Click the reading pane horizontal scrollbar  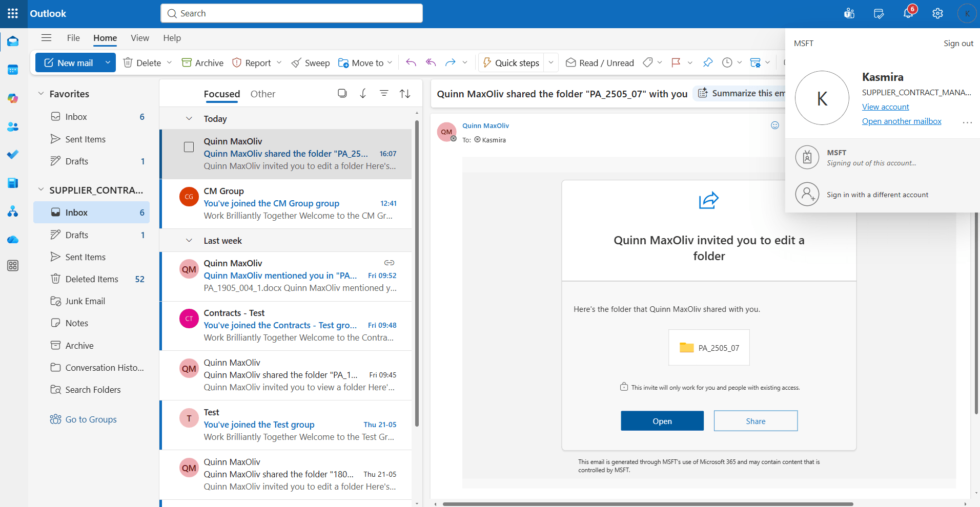648,504
